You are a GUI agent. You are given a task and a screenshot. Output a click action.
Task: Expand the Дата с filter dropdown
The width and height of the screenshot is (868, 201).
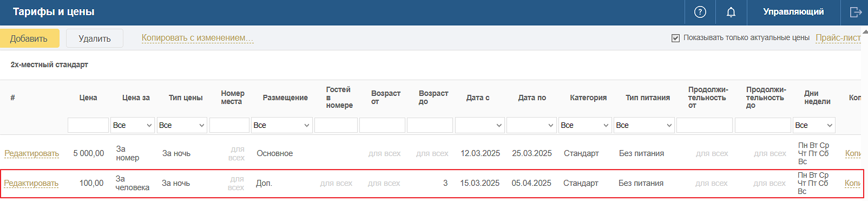tap(480, 125)
